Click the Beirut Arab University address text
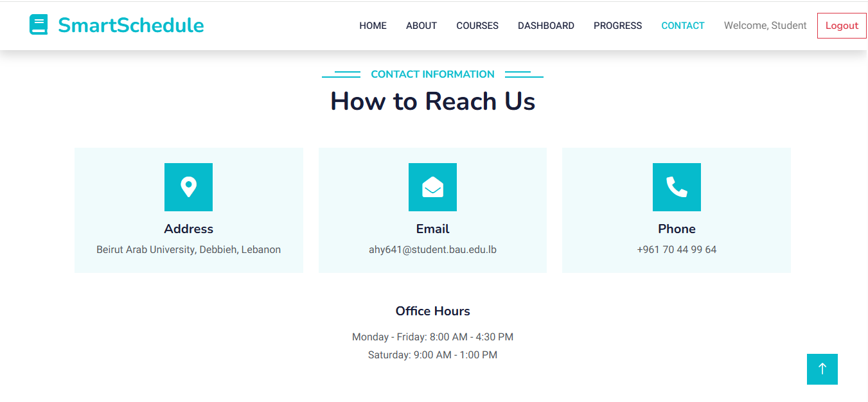The height and width of the screenshot is (402, 868). (188, 250)
